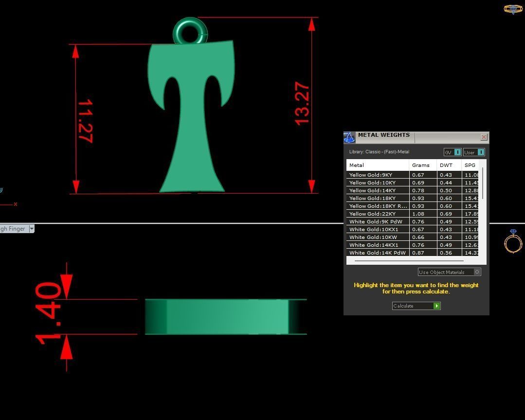Viewport: 525px width, 420px height.
Task: Select White Gold:14KX1 row
Action: click(x=413, y=245)
